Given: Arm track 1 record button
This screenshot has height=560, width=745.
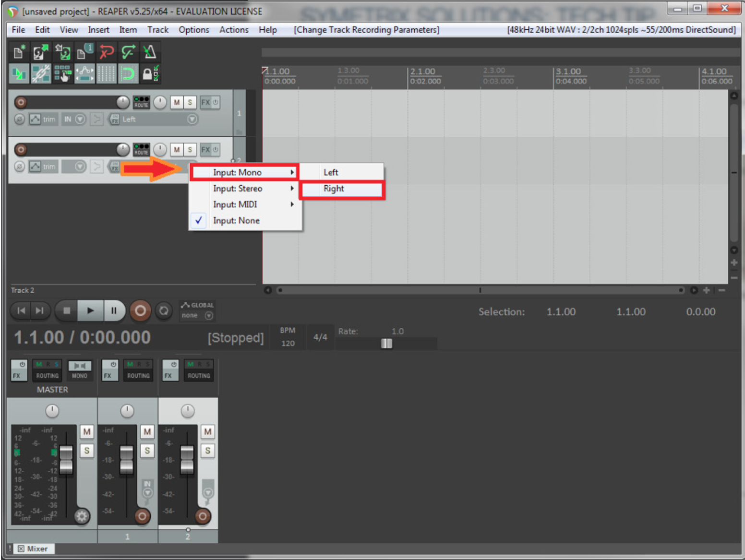Looking at the screenshot, I should [21, 102].
